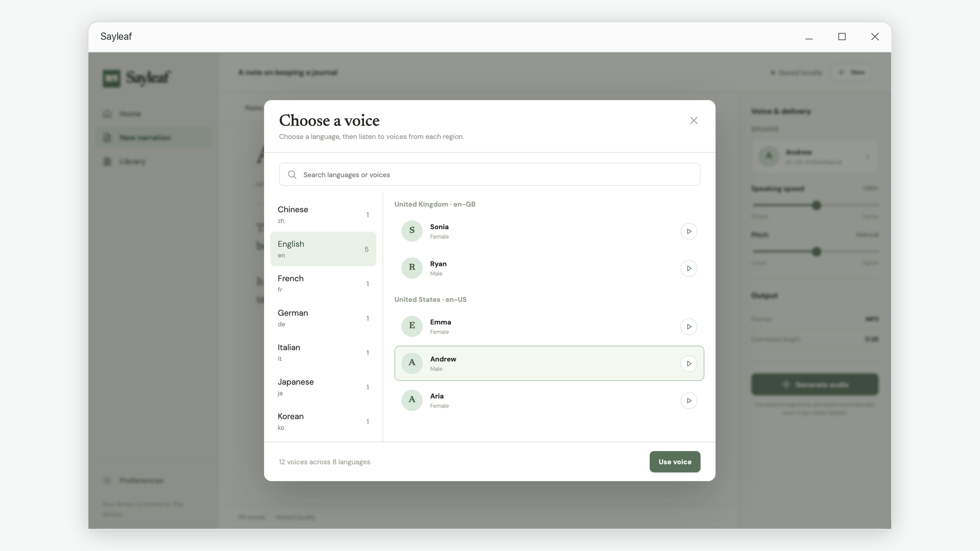Click Sonia's avatar circle
Viewport: 980px width, 551px height.
(412, 231)
